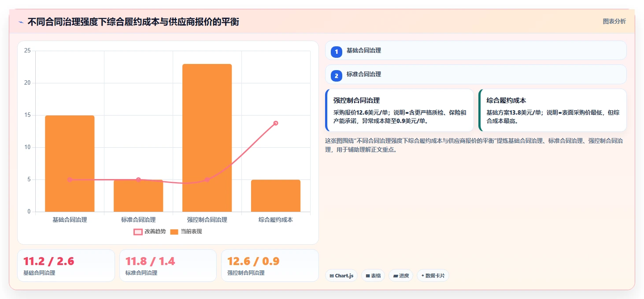Click the 11.2 / 2.6 stat value
This screenshot has height=299, width=644.
click(x=48, y=261)
